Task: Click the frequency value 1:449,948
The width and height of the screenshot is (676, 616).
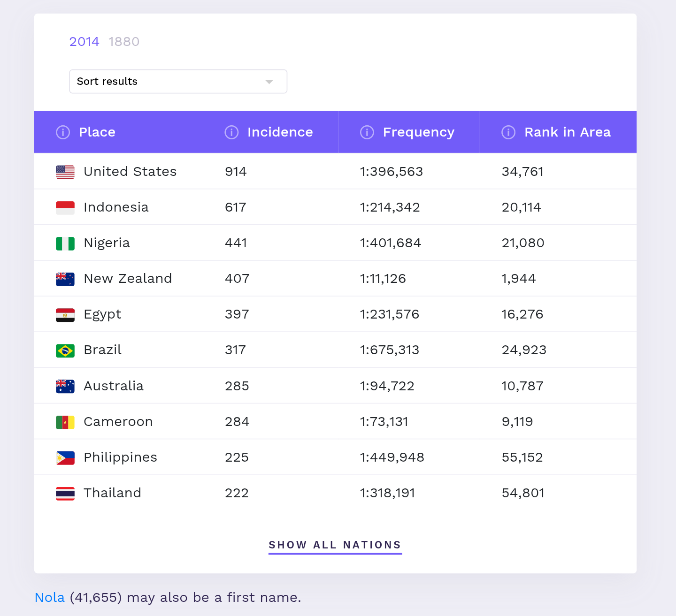Action: point(392,457)
